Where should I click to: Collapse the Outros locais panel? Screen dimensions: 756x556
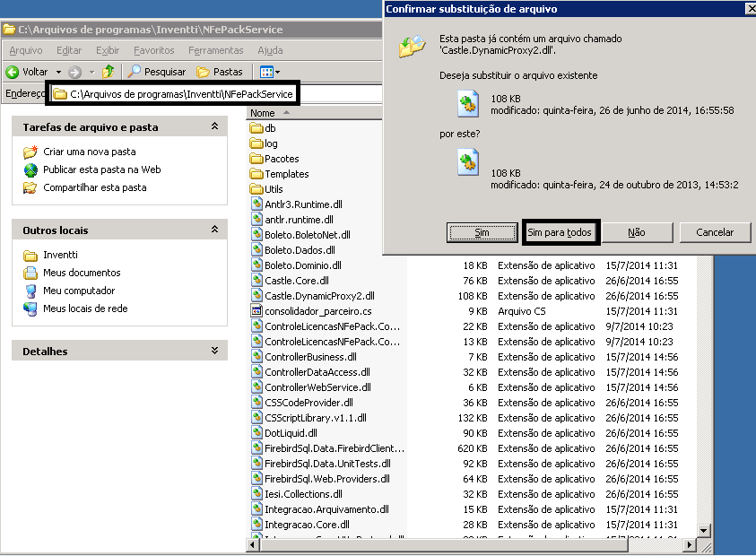point(214,230)
